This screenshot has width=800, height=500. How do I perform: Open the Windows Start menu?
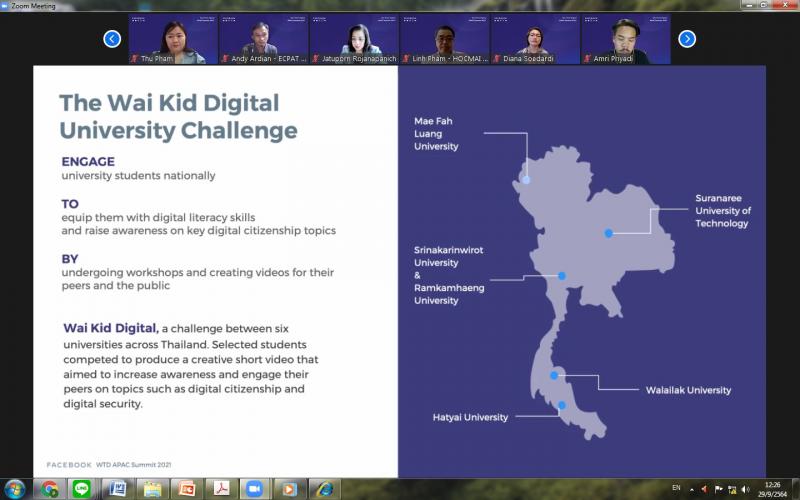click(x=14, y=489)
